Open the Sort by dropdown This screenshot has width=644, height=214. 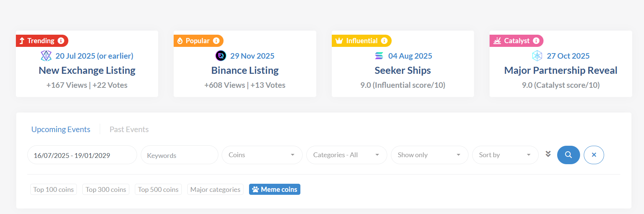coord(505,155)
